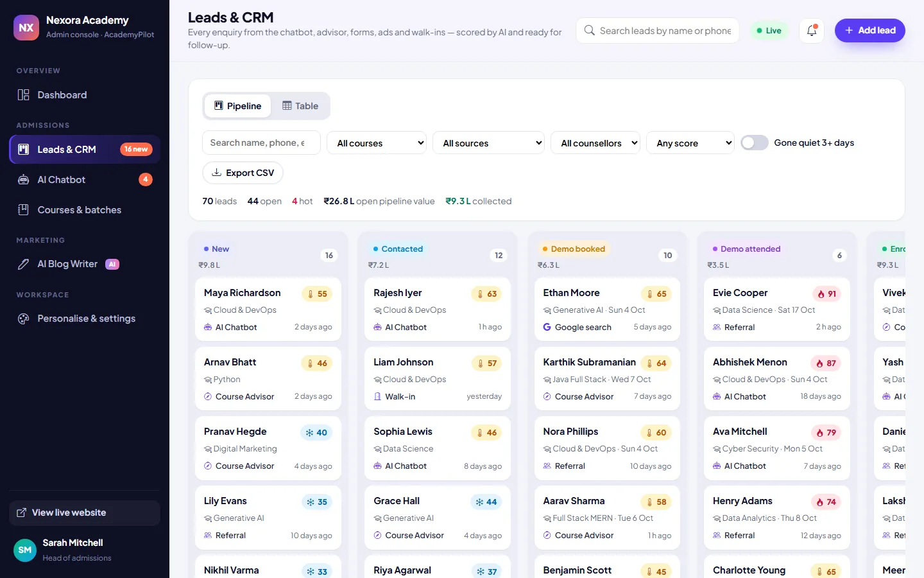The height and width of the screenshot is (578, 924).
Task: Open Maya Richardson lead card
Action: tap(268, 310)
